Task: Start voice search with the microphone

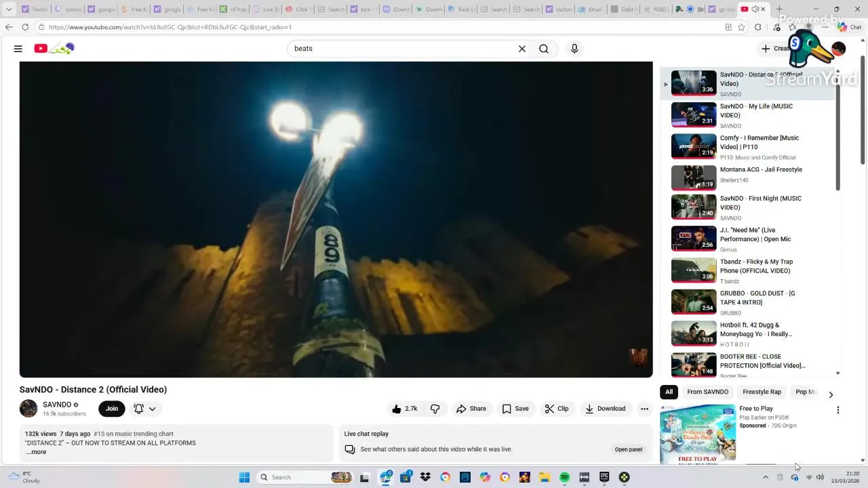Action: tap(574, 49)
